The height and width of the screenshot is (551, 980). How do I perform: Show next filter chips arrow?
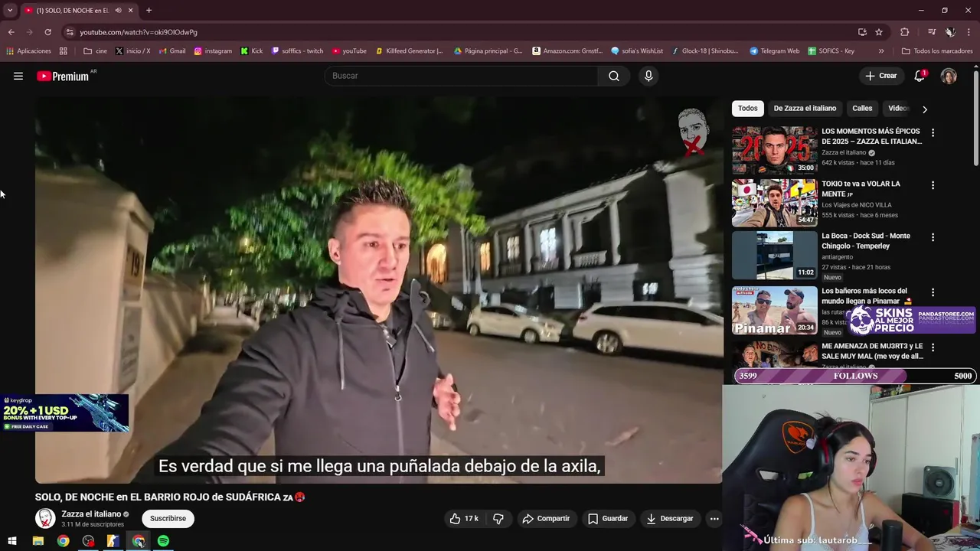924,109
